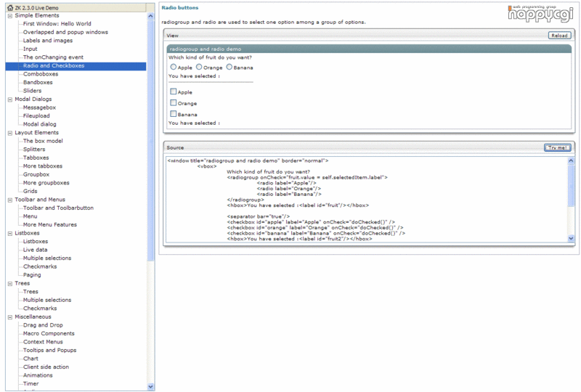Click the radiogroup and radio demo title bar

pyautogui.click(x=369, y=49)
